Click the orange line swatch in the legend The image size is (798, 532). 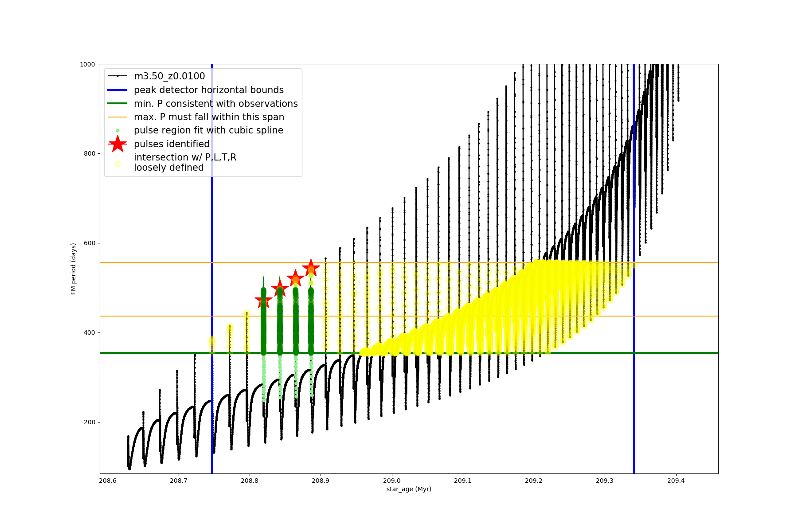coord(117,117)
